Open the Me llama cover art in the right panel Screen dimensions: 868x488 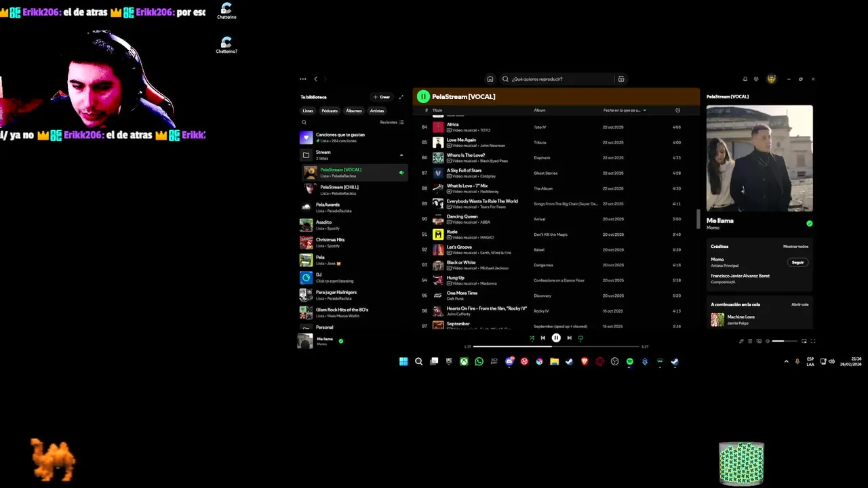759,158
